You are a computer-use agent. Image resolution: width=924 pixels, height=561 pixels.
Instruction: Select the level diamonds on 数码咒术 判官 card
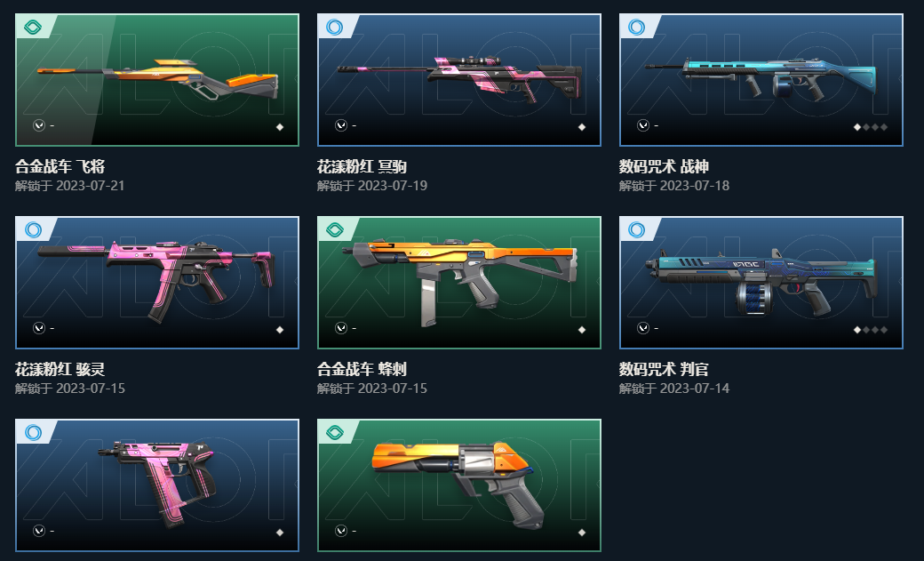pyautogui.click(x=871, y=330)
